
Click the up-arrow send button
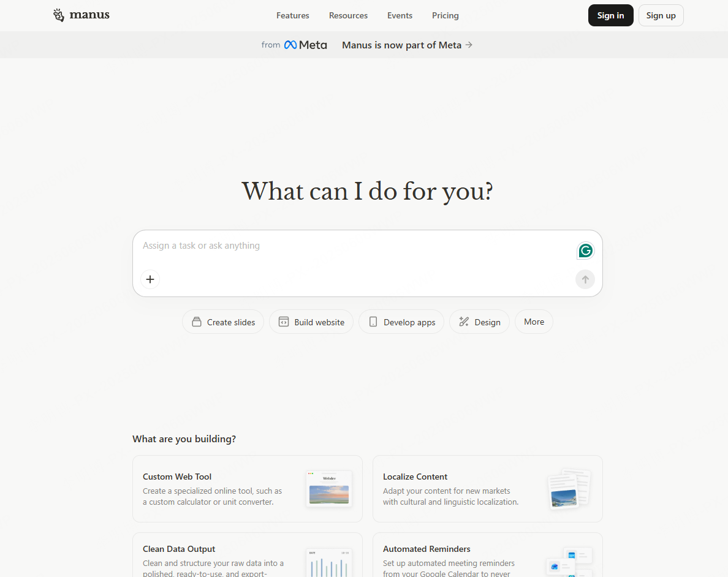585,280
